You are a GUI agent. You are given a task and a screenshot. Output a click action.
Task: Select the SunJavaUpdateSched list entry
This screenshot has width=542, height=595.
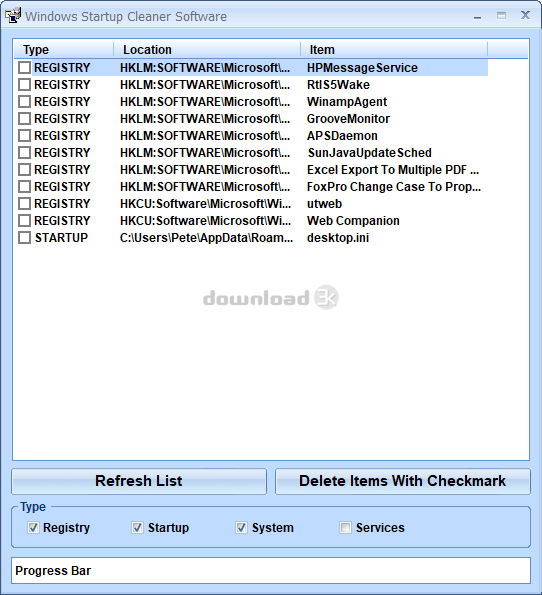[252, 153]
